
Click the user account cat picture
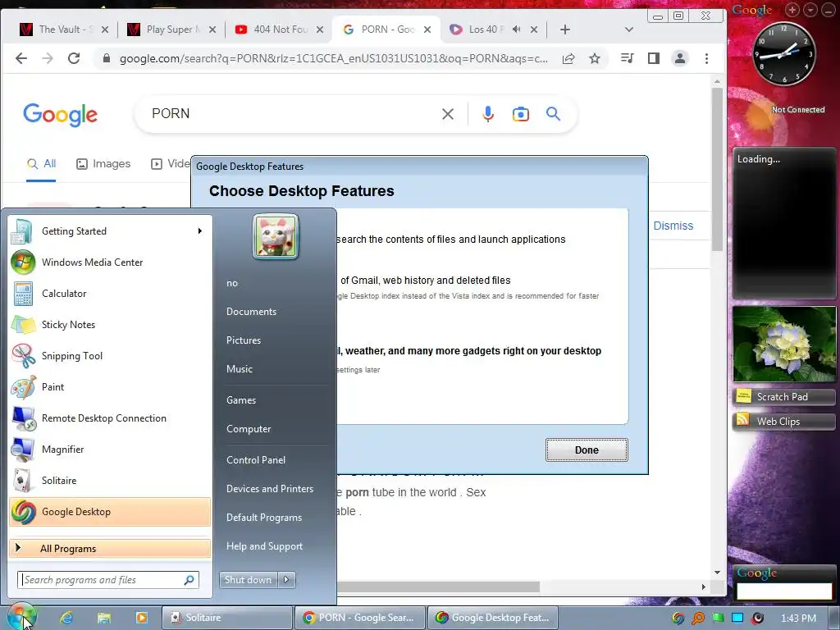coord(276,236)
